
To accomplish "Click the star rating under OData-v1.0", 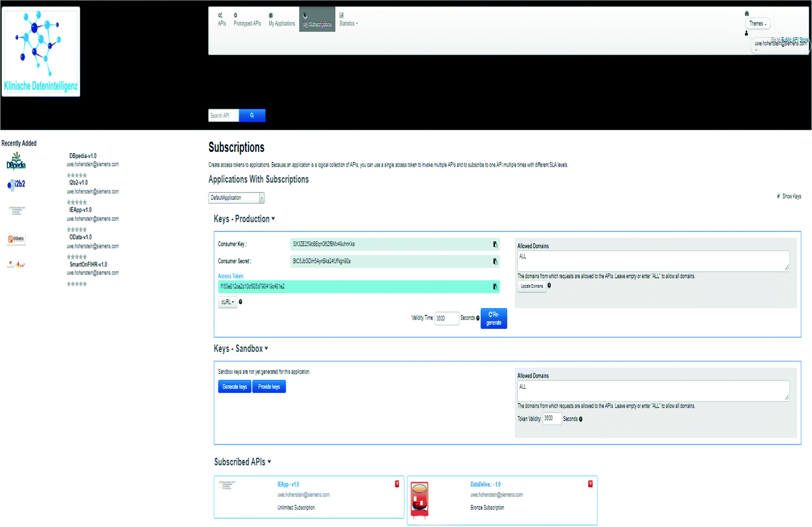I will [x=77, y=257].
